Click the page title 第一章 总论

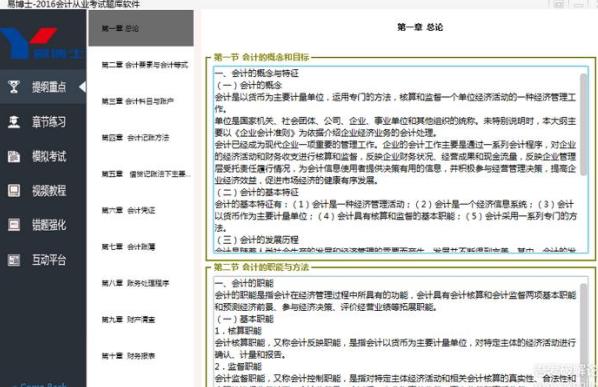point(420,27)
